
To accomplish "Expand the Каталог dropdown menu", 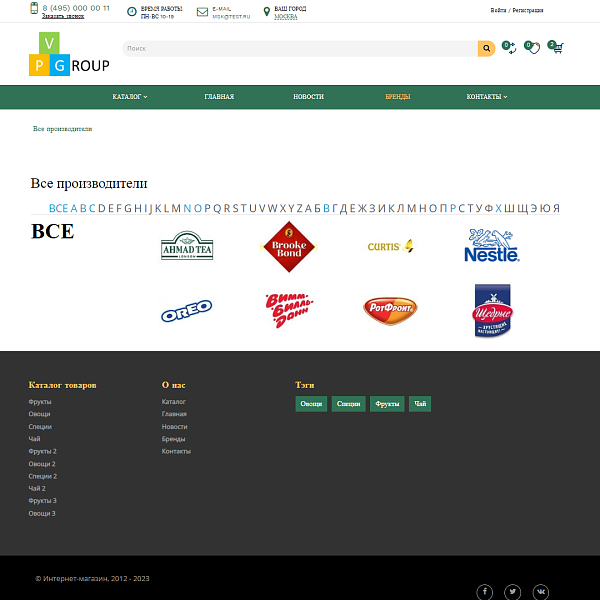I will click(x=130, y=97).
